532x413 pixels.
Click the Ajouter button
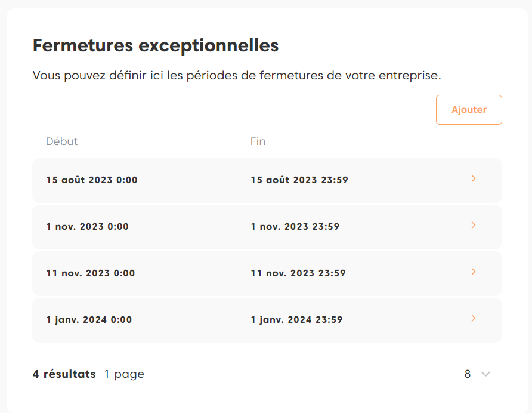(469, 110)
